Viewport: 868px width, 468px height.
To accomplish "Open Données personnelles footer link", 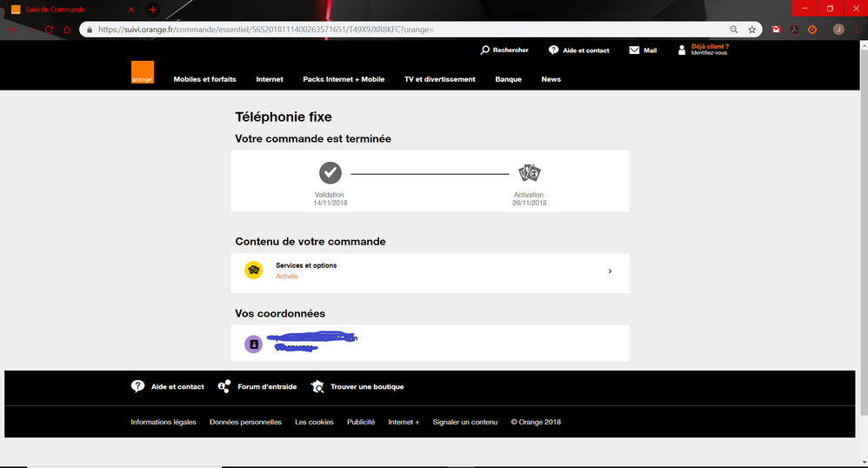I will point(245,422).
